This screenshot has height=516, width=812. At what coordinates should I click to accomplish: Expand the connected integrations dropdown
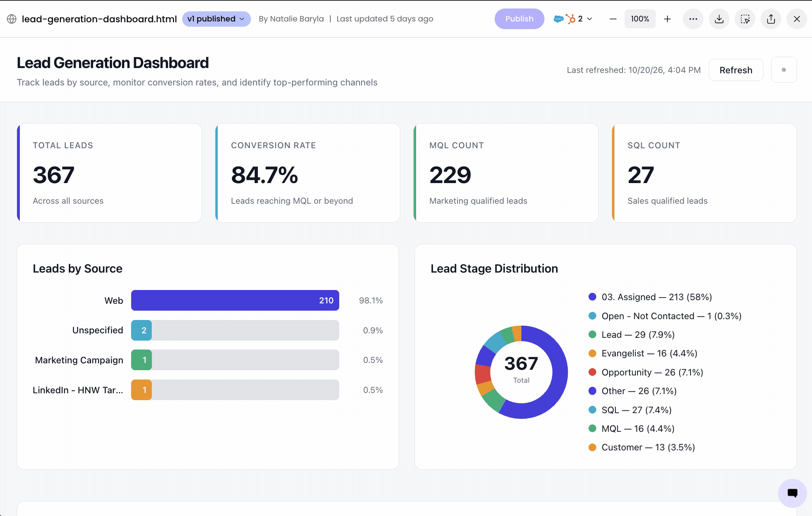coord(590,19)
